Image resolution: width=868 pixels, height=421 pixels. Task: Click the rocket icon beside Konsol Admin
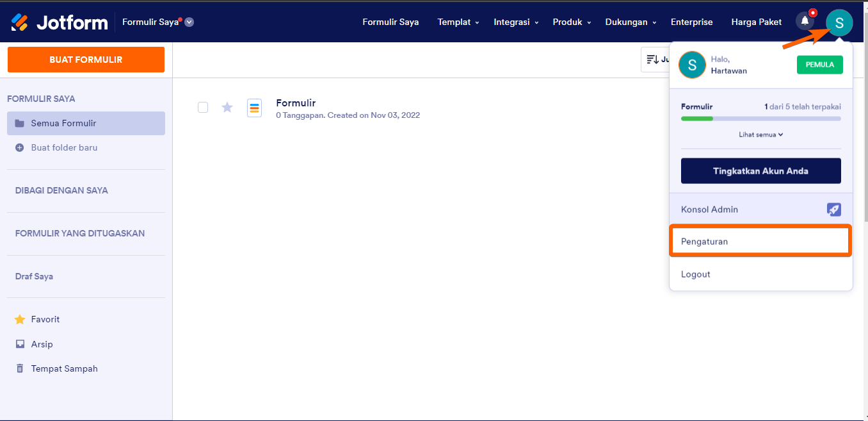[833, 210]
